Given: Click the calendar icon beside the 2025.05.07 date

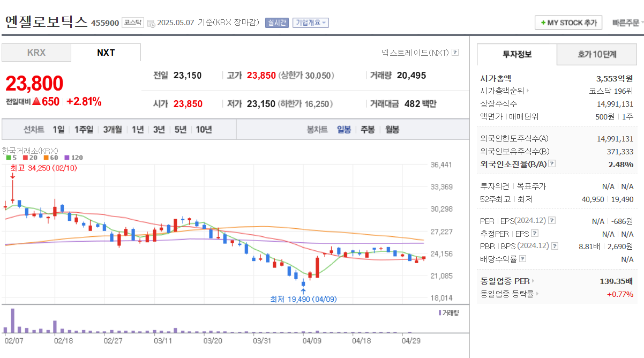Looking at the screenshot, I should [152, 23].
